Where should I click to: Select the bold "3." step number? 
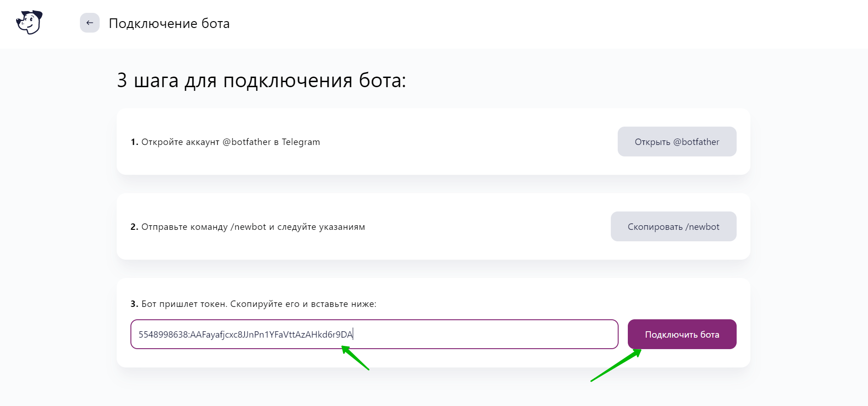(134, 304)
